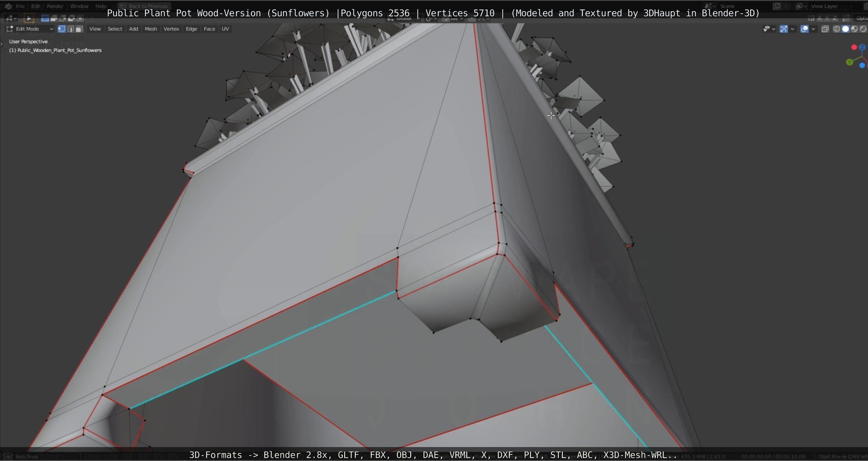Switch to wireframe viewport shading
Image resolution: width=868 pixels, height=461 pixels.
(837, 29)
